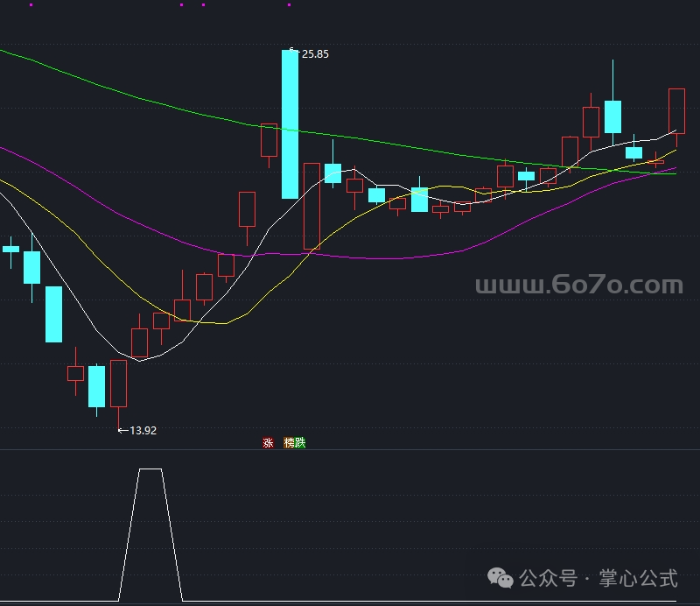Image resolution: width=700 pixels, height=606 pixels.
Task: Select the red hollow candle above the 13.92 low
Action: (118, 384)
